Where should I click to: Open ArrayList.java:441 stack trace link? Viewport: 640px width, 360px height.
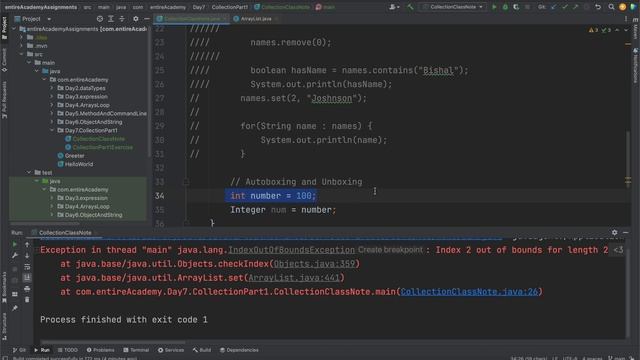tap(294, 278)
